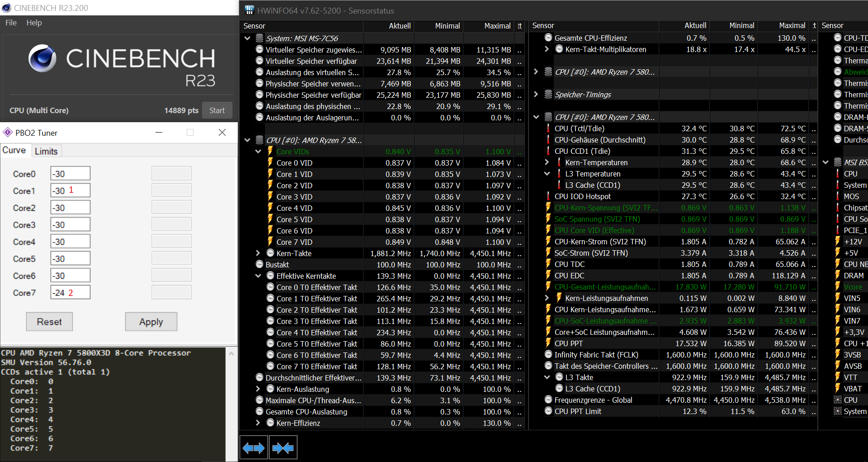This screenshot has height=462, width=868.
Task: Click the icon beside Virtueller Speicher zugewiesen
Action: pyautogui.click(x=259, y=49)
